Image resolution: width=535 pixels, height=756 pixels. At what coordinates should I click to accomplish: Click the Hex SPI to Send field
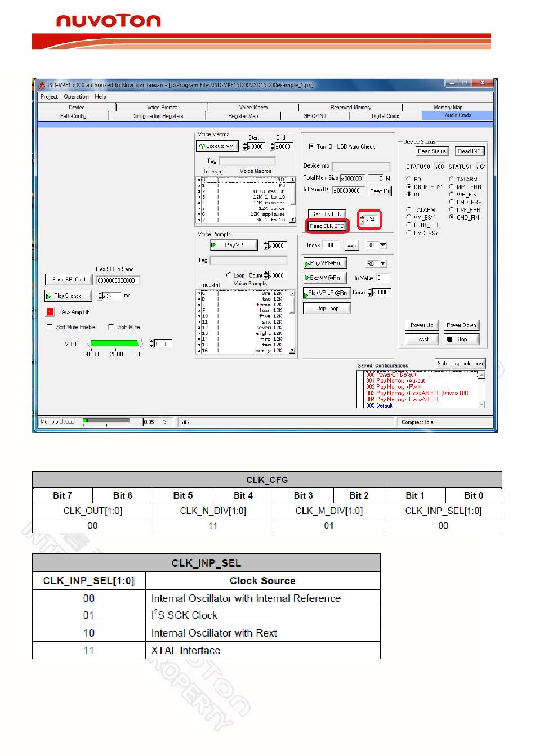[x=118, y=280]
